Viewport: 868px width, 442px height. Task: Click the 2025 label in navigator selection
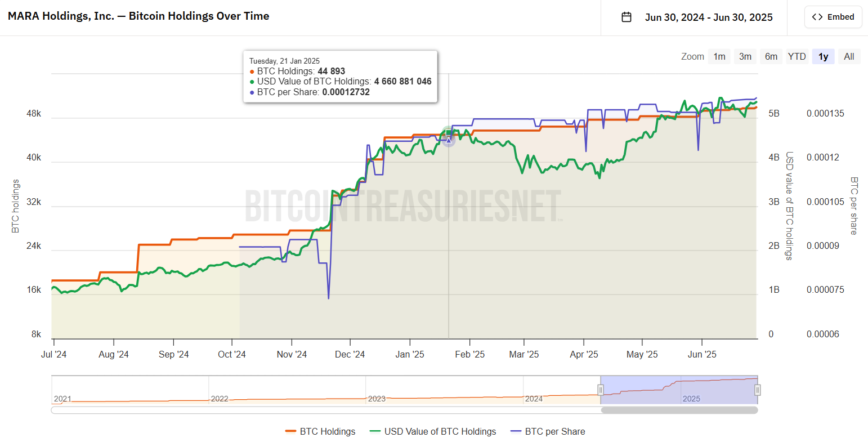coord(691,399)
